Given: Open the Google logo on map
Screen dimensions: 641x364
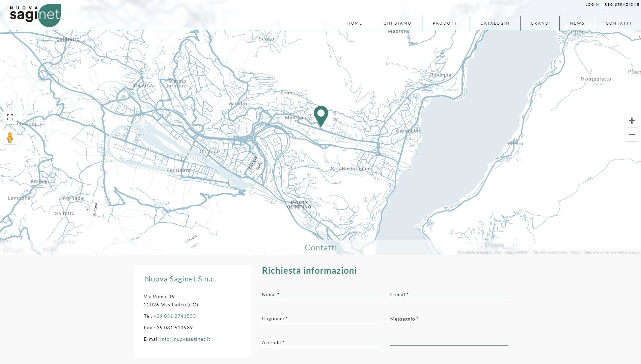Looking at the screenshot, I should [x=12, y=250].
